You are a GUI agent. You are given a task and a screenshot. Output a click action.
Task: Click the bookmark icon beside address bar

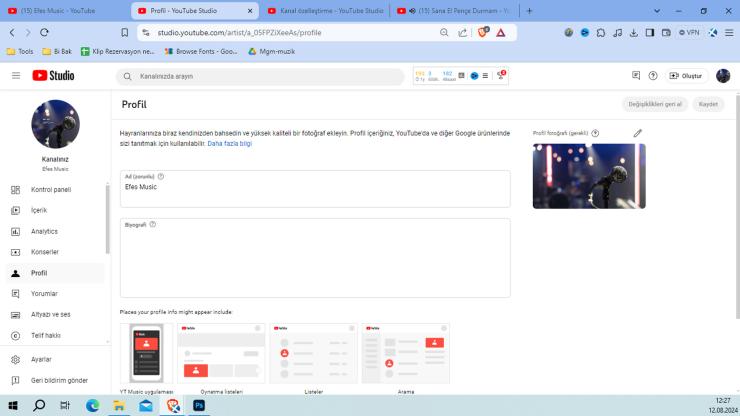(125, 32)
